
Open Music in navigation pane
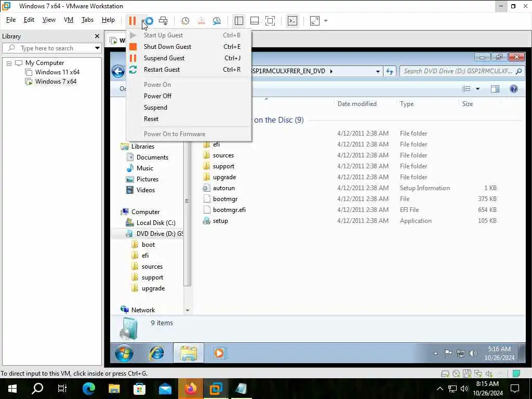click(x=144, y=168)
